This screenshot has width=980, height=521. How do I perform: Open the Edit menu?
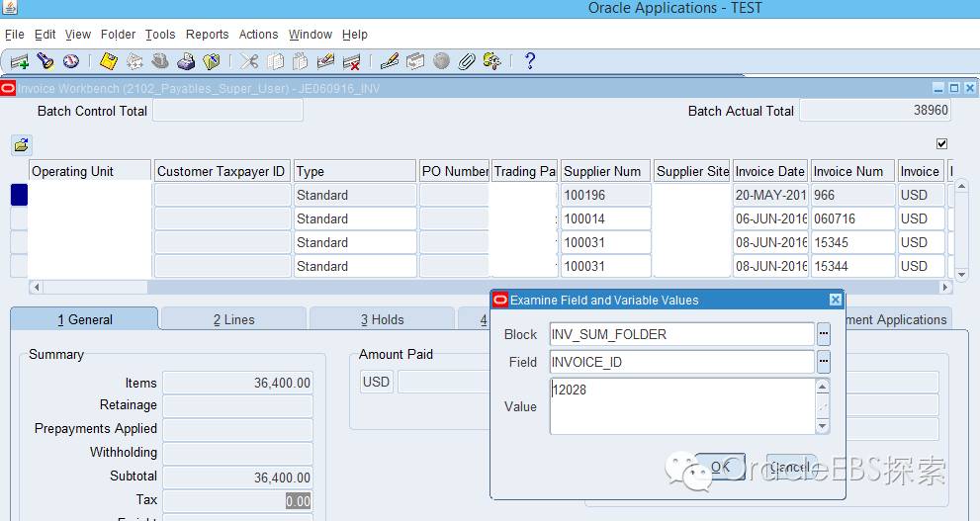click(45, 35)
